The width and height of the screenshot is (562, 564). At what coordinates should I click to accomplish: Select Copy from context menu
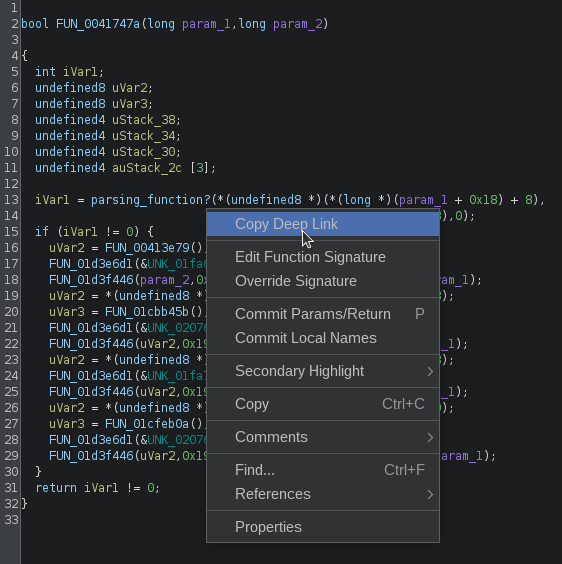click(323, 404)
